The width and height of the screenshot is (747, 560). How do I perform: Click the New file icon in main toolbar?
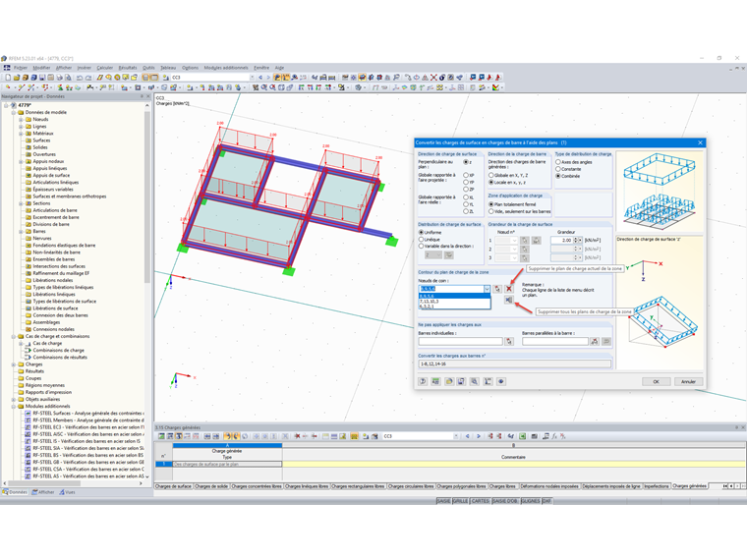point(8,78)
